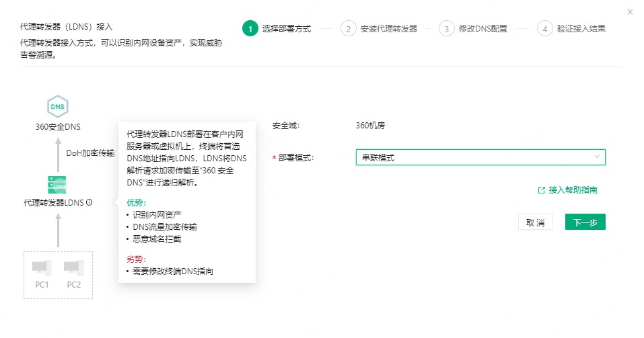This screenshot has width=644, height=338.
Task: Click the 优势 heading in the tooltip
Action: [137, 203]
